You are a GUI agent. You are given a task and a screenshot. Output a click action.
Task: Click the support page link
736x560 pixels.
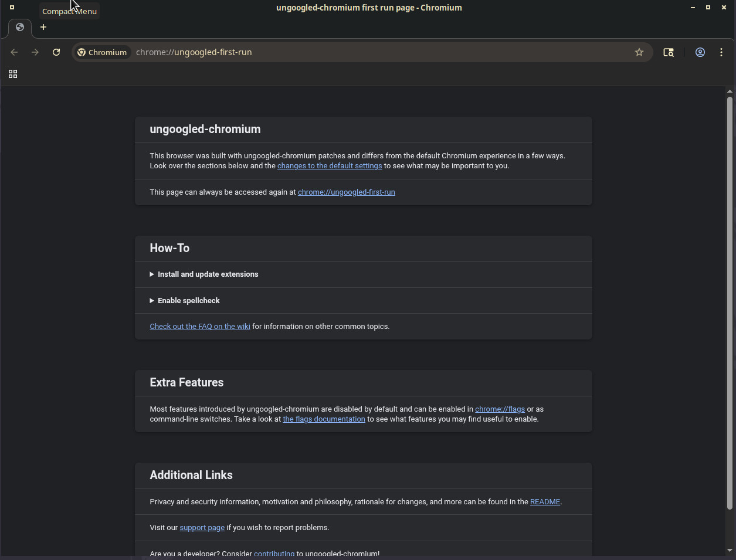[x=202, y=527]
